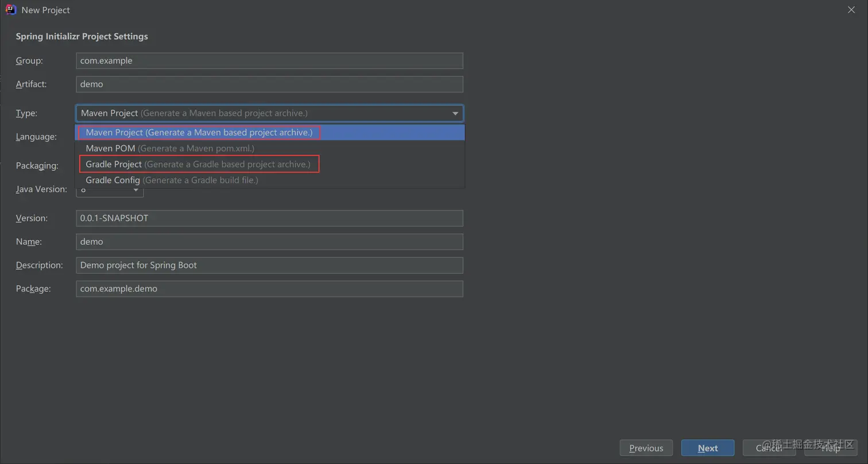Click the Artifact input field
The height and width of the screenshot is (464, 868).
tap(269, 84)
